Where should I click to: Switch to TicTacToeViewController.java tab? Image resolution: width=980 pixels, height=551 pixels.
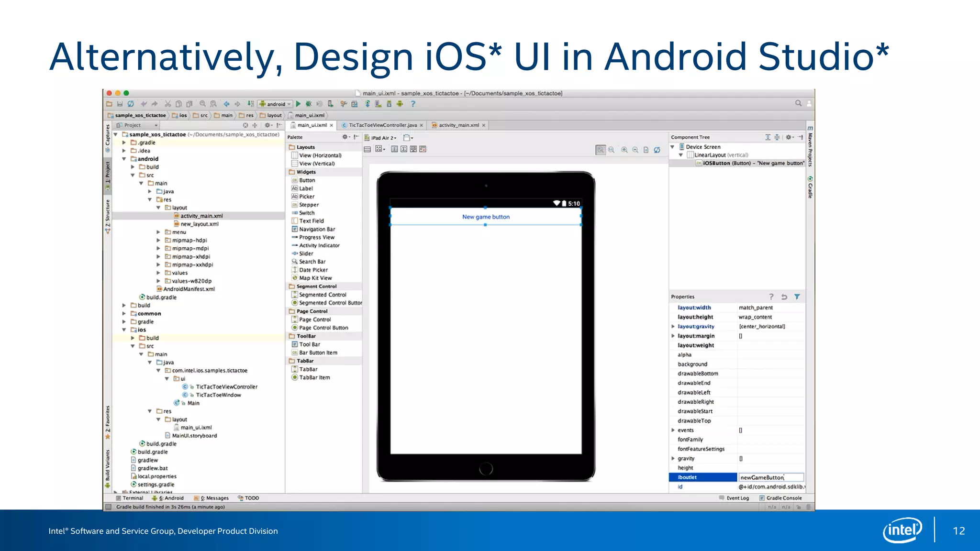click(x=383, y=125)
